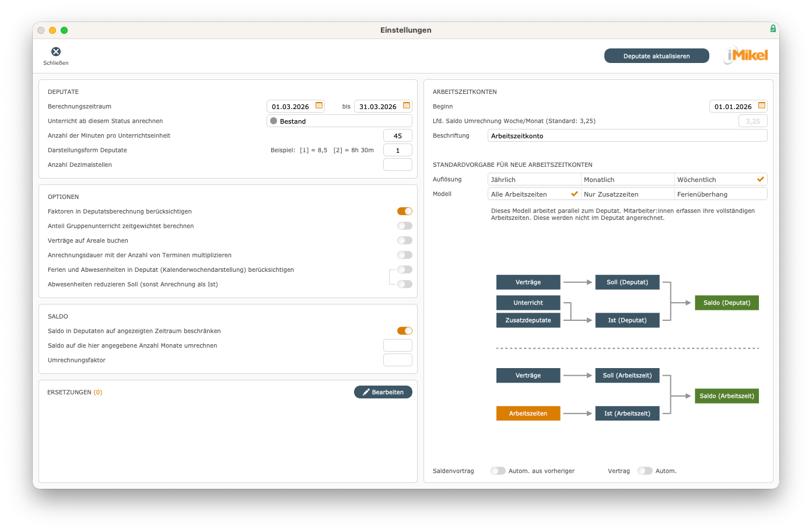Image resolution: width=812 pixels, height=532 pixels.
Task: Open the Bestand status dropdown
Action: [339, 121]
